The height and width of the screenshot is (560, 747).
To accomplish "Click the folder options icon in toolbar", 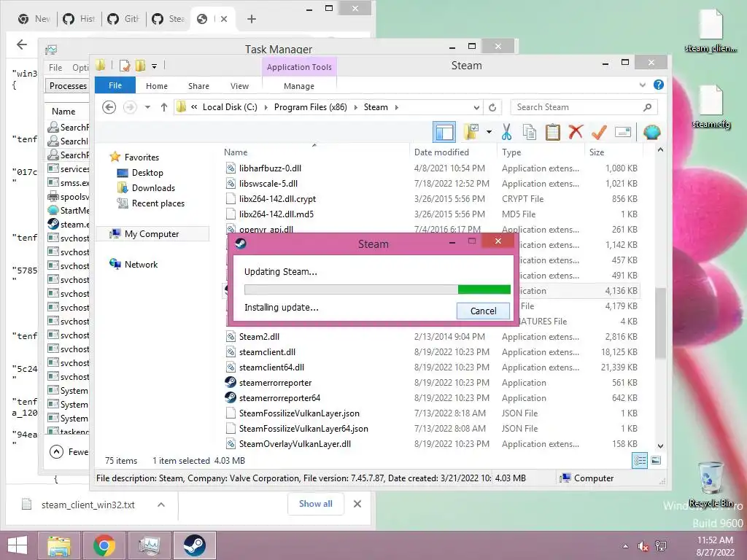I will [x=471, y=132].
